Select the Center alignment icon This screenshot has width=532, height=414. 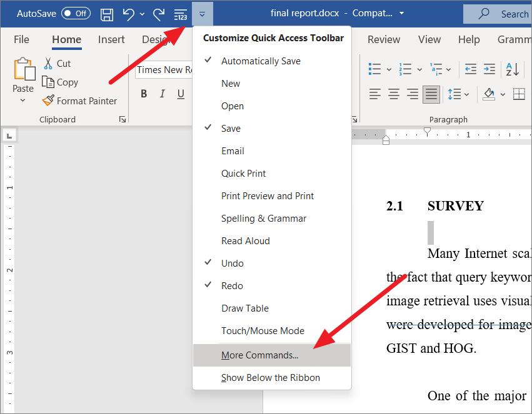pyautogui.click(x=394, y=94)
